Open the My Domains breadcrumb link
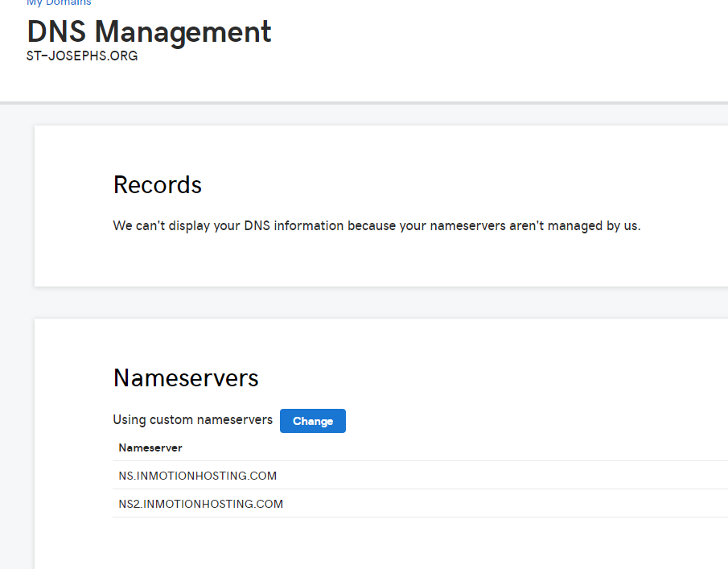 click(59, 3)
